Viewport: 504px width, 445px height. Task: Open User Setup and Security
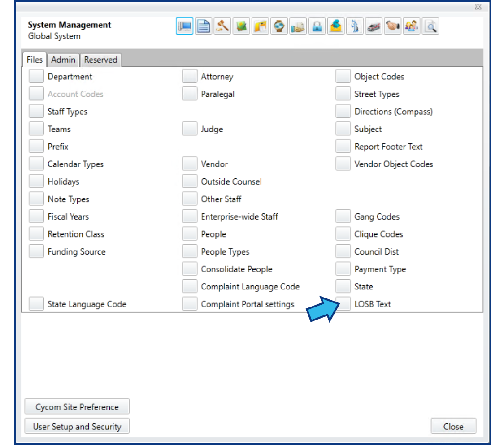77,426
